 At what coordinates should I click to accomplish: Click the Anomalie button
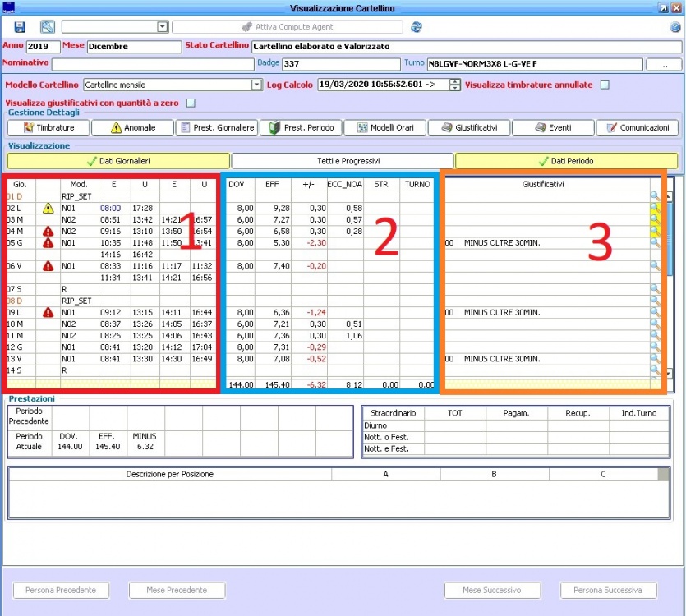[x=133, y=128]
